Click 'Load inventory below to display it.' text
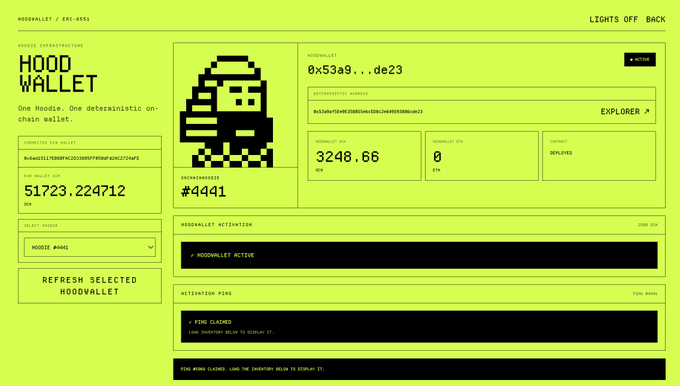 point(231,332)
